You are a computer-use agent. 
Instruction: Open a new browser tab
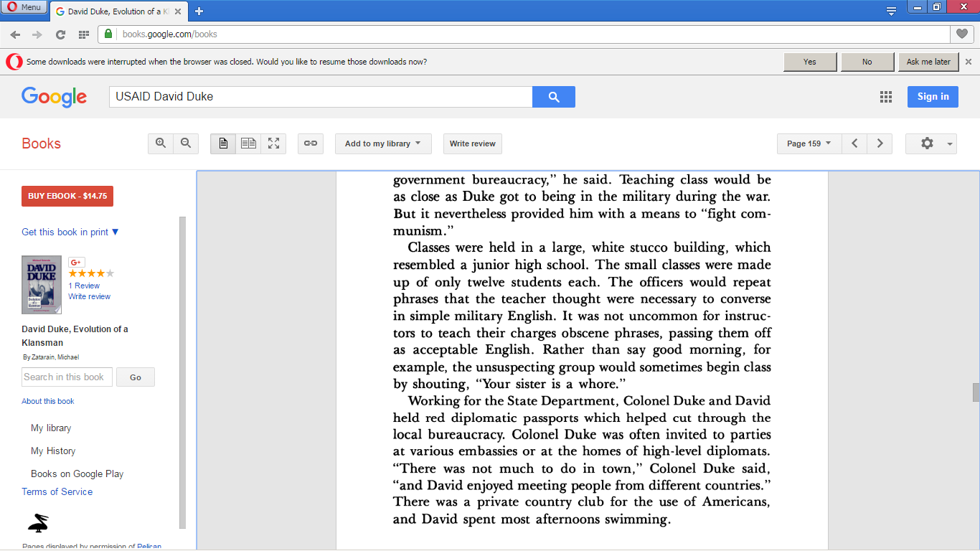pos(199,11)
